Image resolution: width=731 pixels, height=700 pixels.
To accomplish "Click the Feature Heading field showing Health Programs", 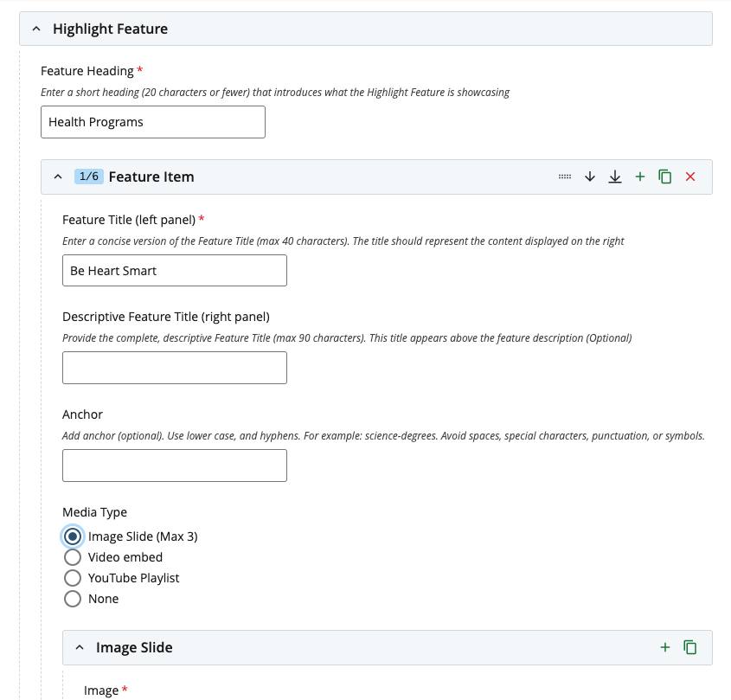I will (153, 121).
